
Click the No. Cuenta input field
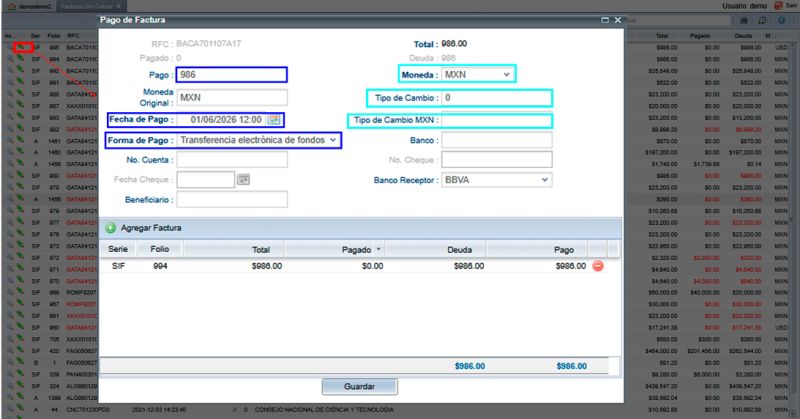tap(232, 160)
